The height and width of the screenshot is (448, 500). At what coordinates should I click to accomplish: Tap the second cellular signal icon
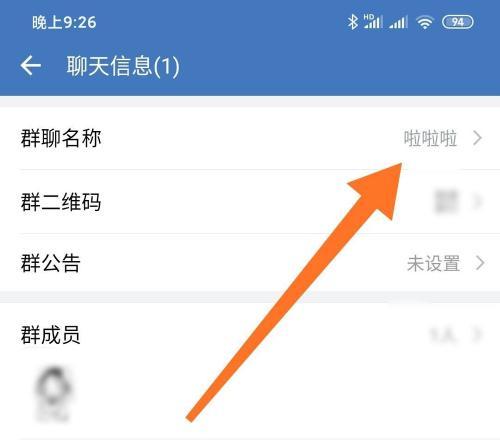point(398,23)
